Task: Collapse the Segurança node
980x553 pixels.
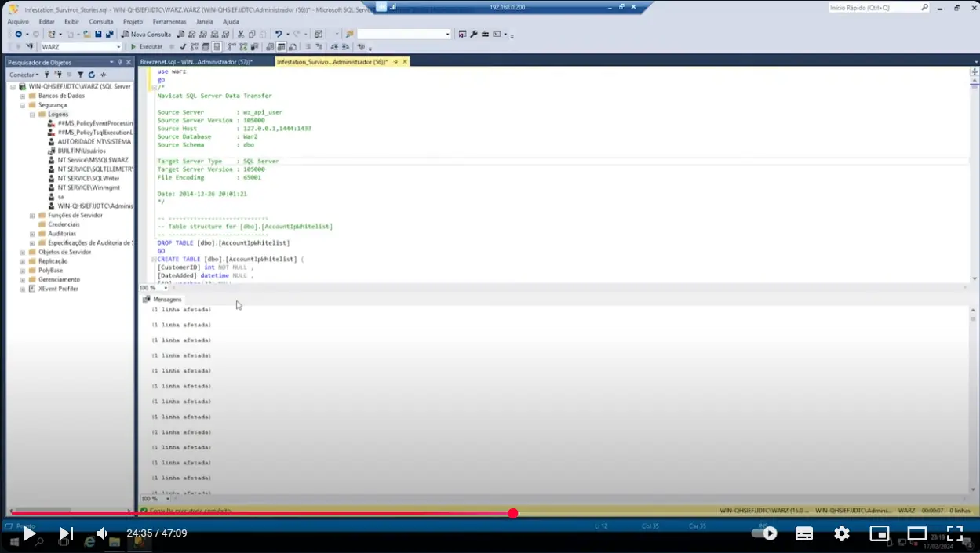Action: [23, 105]
